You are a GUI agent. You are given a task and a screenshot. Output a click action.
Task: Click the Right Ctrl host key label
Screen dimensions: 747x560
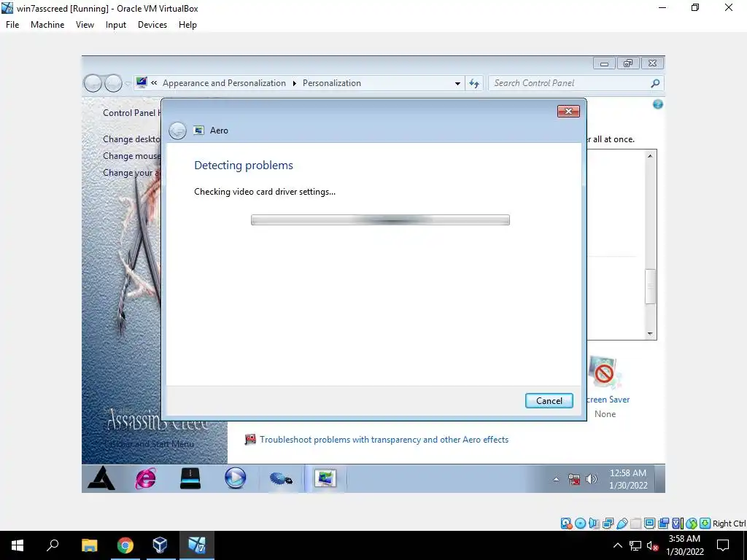click(x=729, y=524)
